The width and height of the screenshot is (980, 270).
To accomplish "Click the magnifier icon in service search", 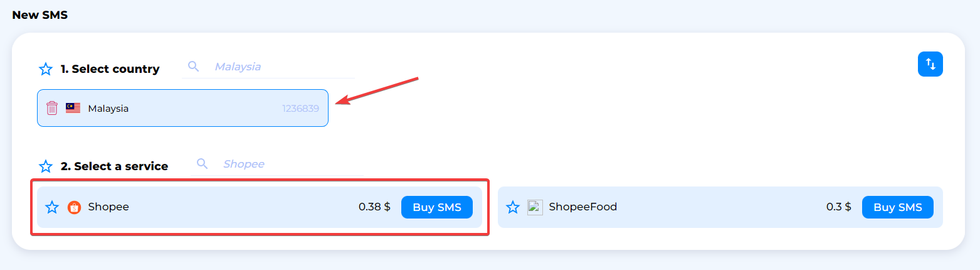I will 203,163.
